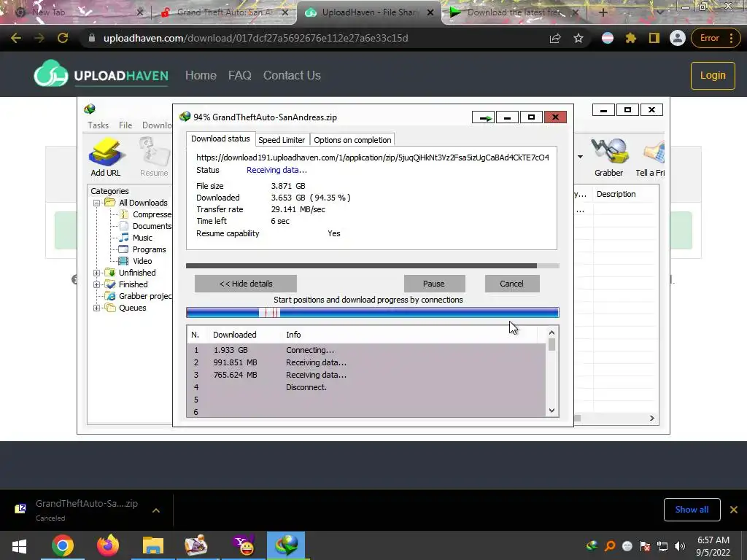The width and height of the screenshot is (747, 560).
Task: Open Firefox from the taskbar
Action: tap(108, 545)
